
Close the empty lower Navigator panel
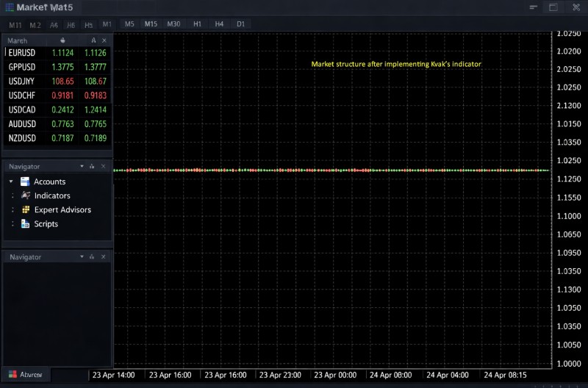click(103, 256)
